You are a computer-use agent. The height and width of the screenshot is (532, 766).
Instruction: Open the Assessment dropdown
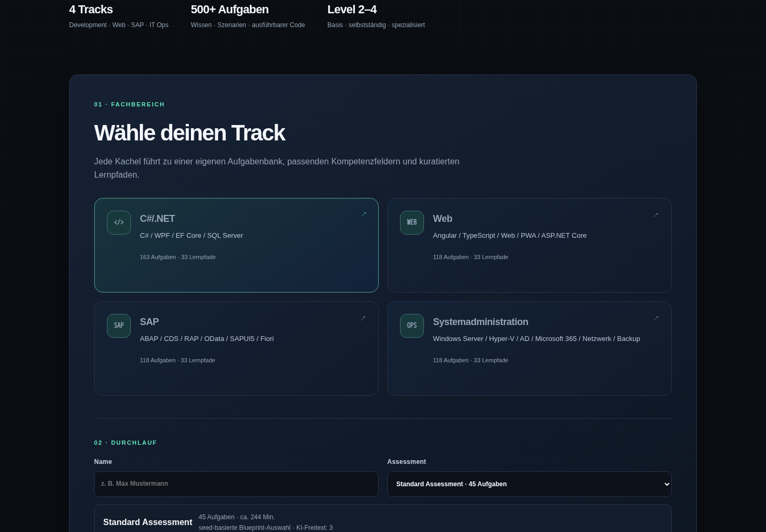529,484
